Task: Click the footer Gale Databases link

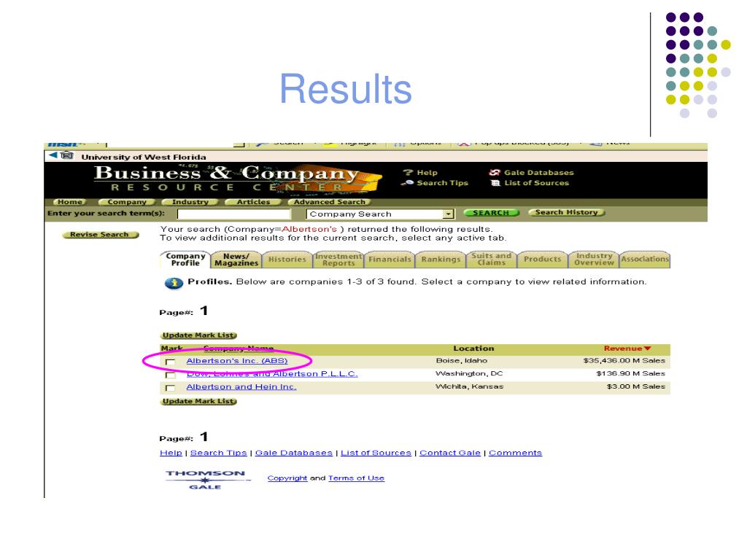Action: (x=293, y=453)
